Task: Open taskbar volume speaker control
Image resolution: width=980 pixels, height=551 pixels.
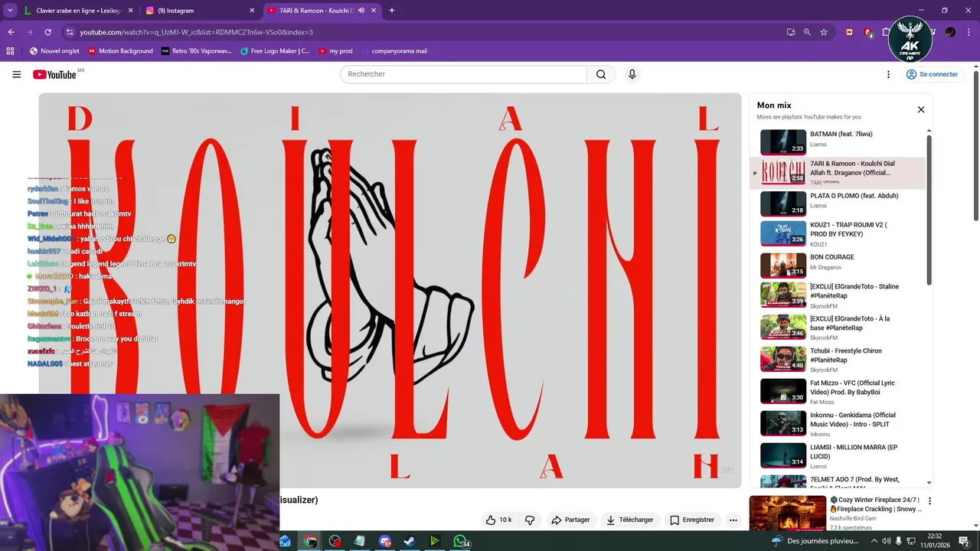Action: pyautogui.click(x=886, y=541)
